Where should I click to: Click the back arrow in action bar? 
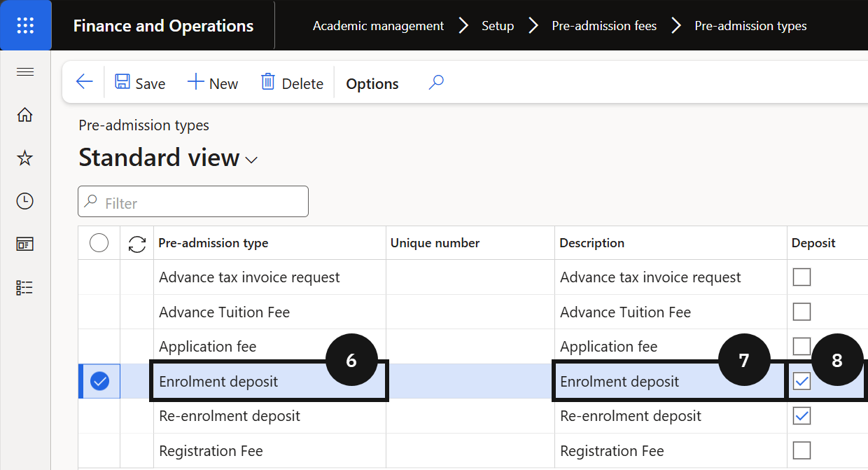pos(84,83)
